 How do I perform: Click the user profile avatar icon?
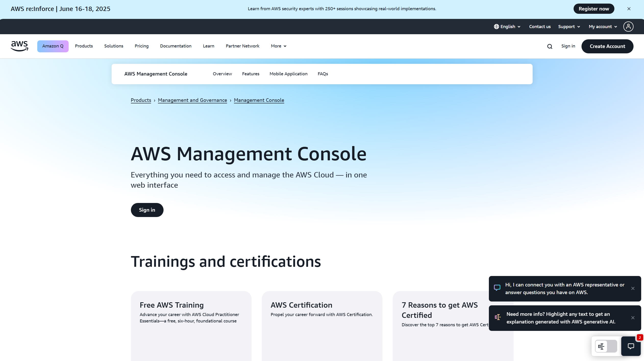pyautogui.click(x=628, y=27)
